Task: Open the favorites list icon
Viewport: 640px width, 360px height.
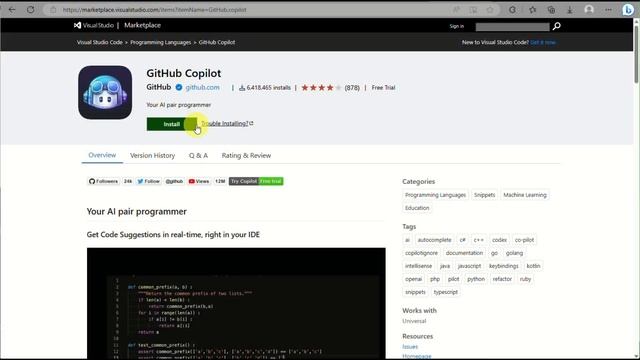Action: pos(533,9)
